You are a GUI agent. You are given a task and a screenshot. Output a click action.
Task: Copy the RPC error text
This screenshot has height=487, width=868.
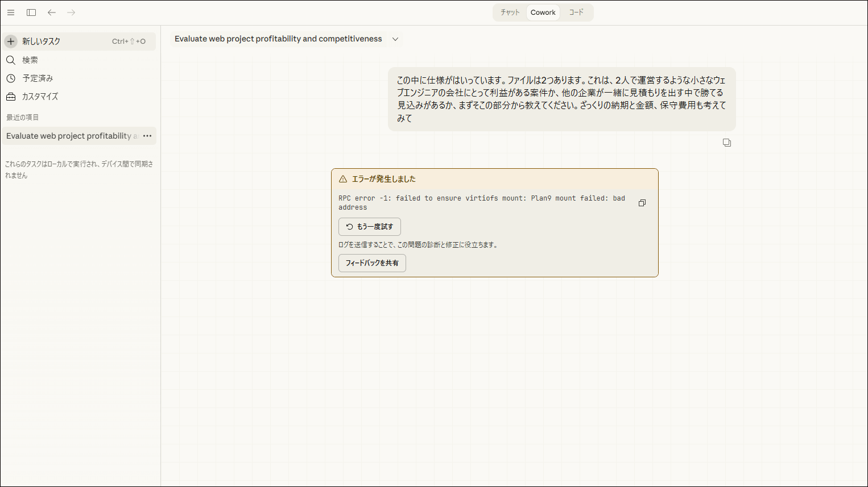(642, 203)
